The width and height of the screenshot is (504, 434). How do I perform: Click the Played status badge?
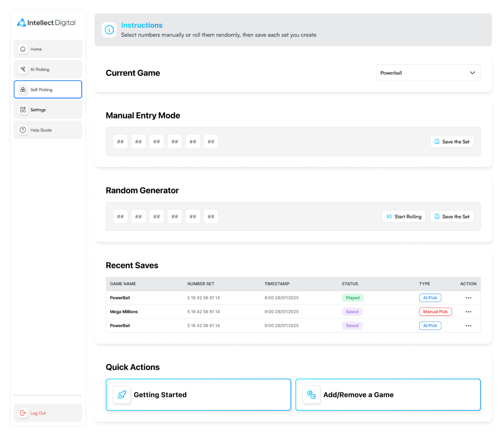[352, 298]
